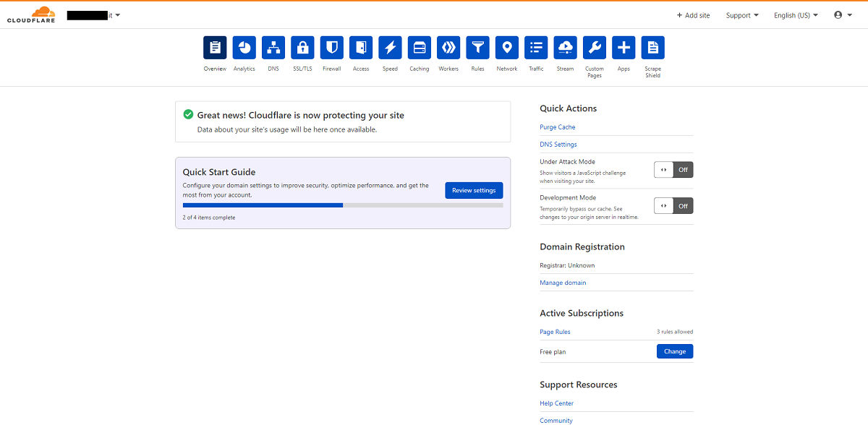Open the Apps plus icon
The image size is (868, 425).
(624, 48)
